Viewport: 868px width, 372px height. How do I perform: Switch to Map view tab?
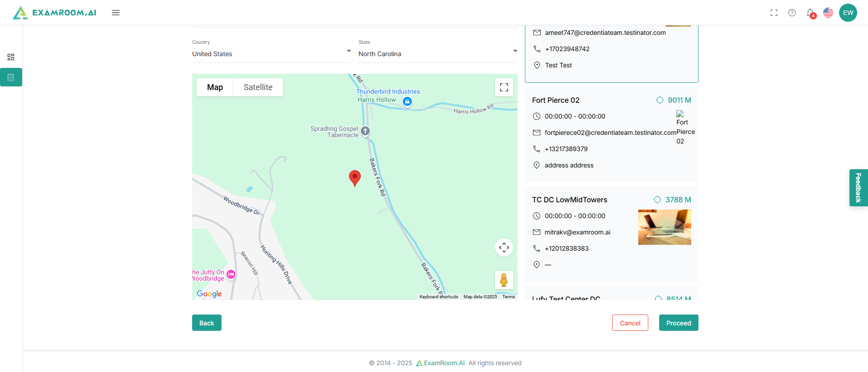tap(215, 87)
